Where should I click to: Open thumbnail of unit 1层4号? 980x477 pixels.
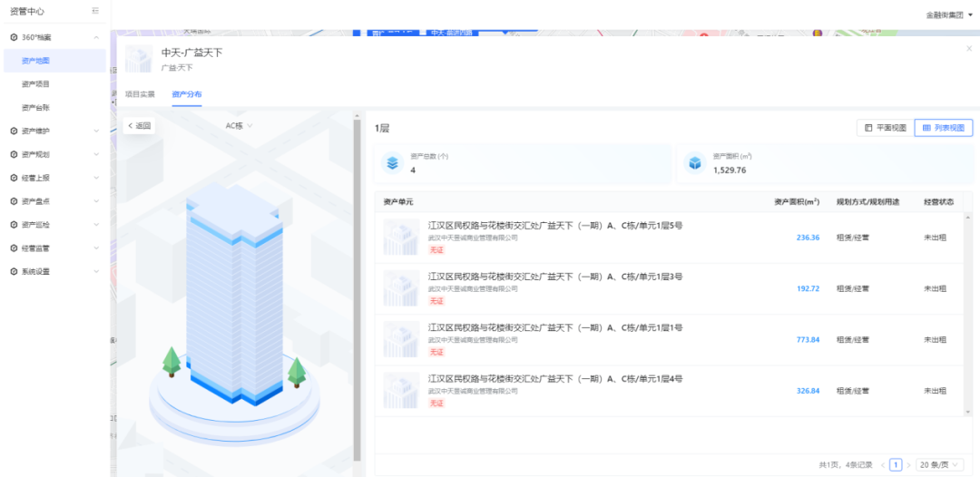(401, 391)
